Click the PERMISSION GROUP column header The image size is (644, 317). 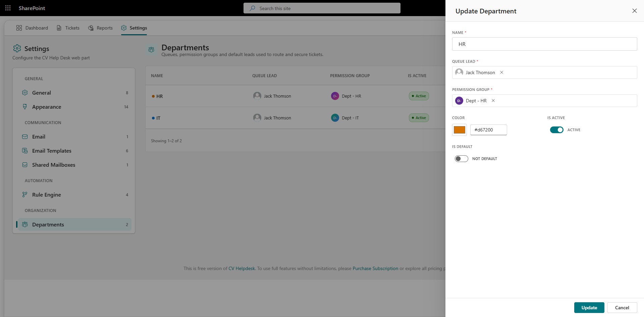click(350, 76)
